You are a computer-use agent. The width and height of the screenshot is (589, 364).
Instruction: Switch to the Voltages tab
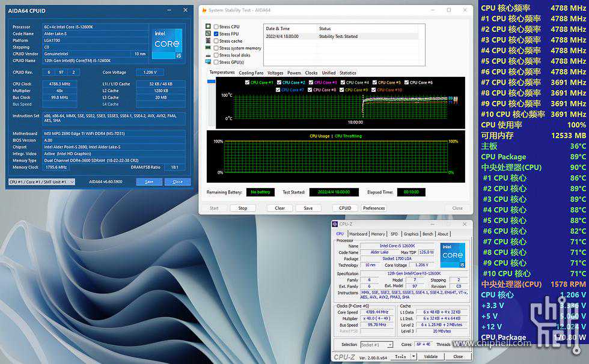tap(275, 73)
